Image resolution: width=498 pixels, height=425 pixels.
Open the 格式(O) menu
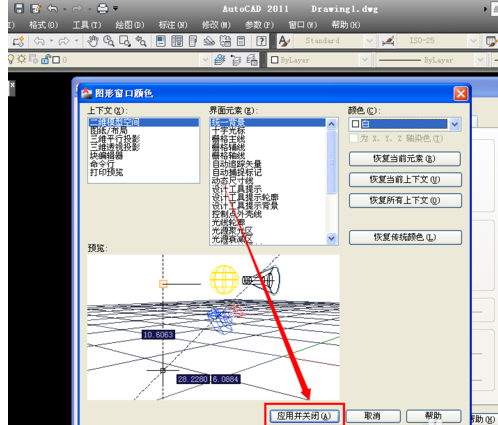tap(43, 25)
